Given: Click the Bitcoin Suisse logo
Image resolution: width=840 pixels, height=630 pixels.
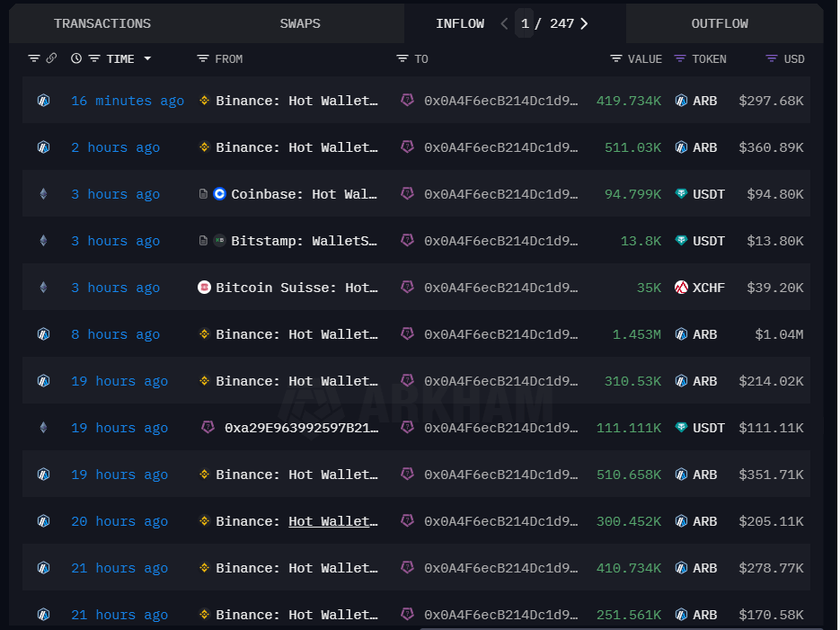Looking at the screenshot, I should tap(205, 288).
